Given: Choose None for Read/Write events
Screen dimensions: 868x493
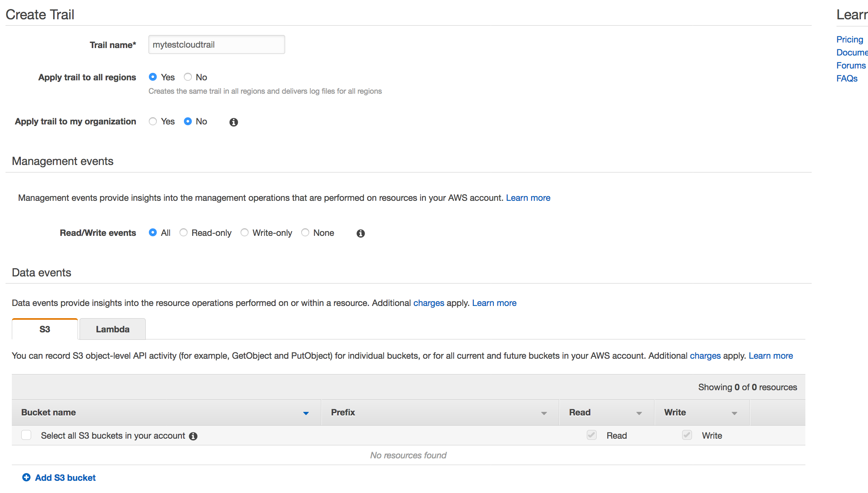Looking at the screenshot, I should tap(305, 232).
